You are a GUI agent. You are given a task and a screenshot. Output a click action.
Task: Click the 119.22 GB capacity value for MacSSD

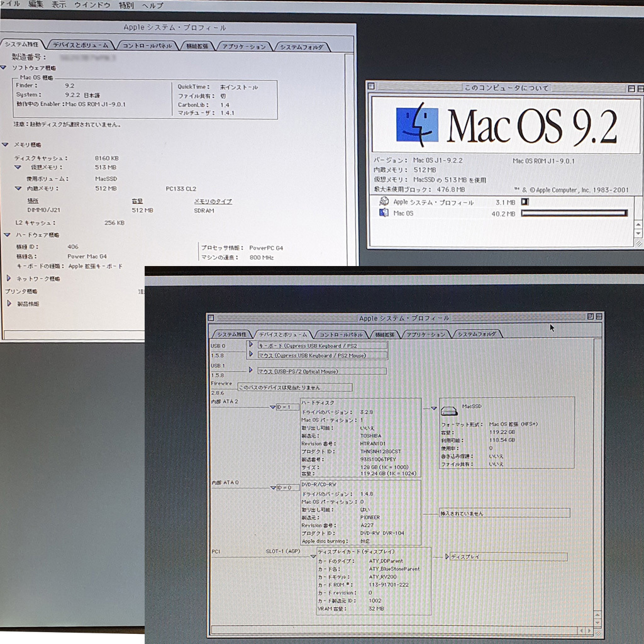coord(502,431)
